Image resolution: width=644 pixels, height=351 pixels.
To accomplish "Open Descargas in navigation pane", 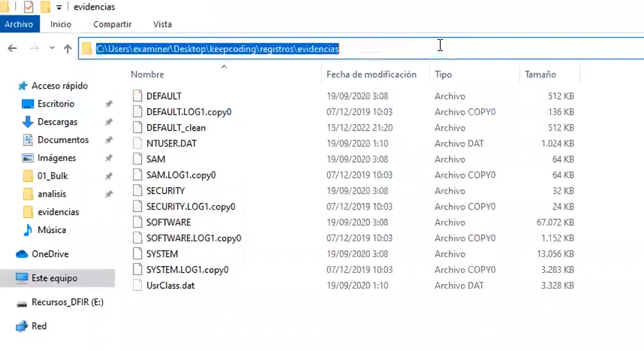I will pyautogui.click(x=58, y=122).
